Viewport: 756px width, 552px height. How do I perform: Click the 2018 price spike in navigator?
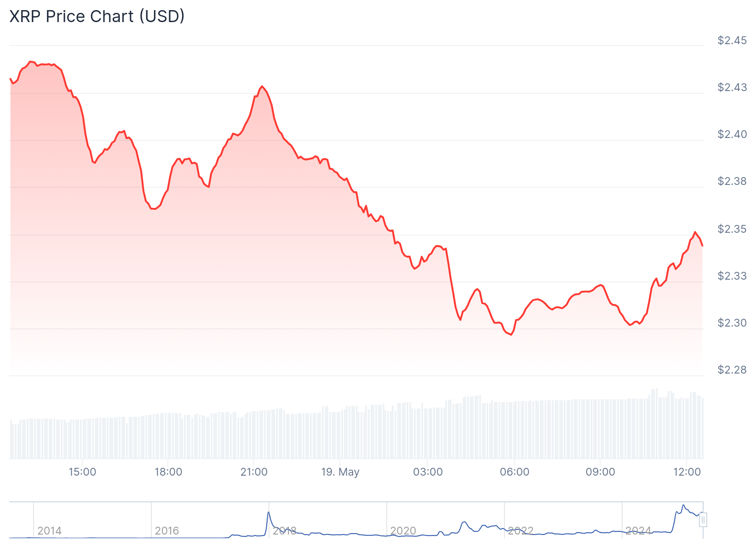click(x=269, y=513)
